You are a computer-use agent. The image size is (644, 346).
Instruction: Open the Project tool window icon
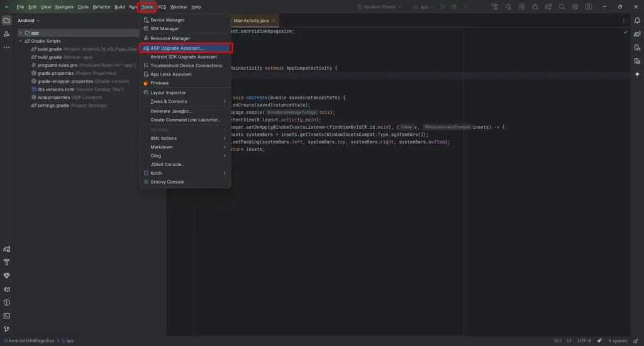tap(6, 21)
